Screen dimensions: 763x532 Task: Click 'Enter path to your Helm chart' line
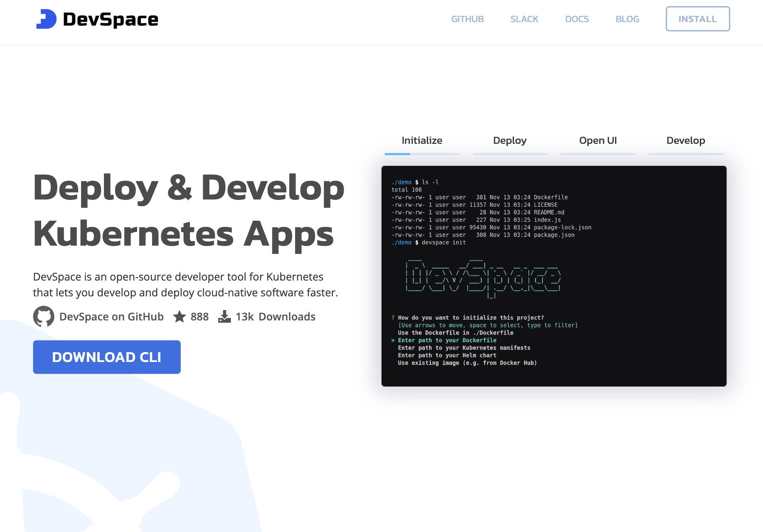447,355
